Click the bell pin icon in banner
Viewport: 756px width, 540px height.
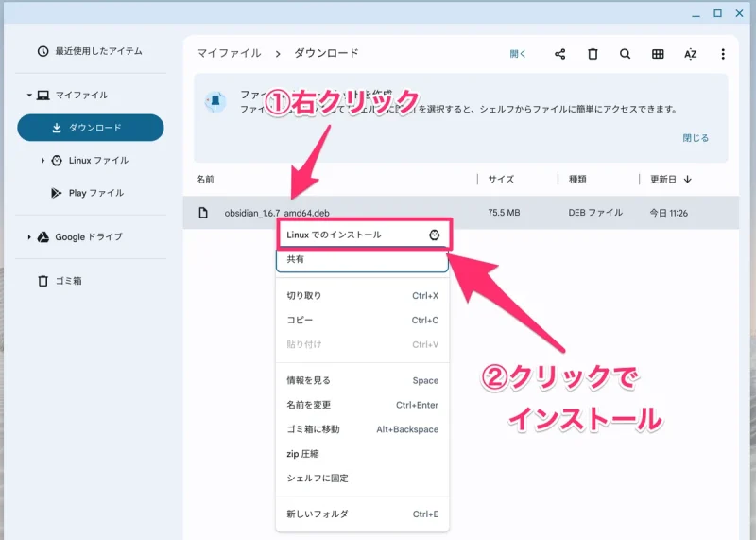(x=215, y=101)
